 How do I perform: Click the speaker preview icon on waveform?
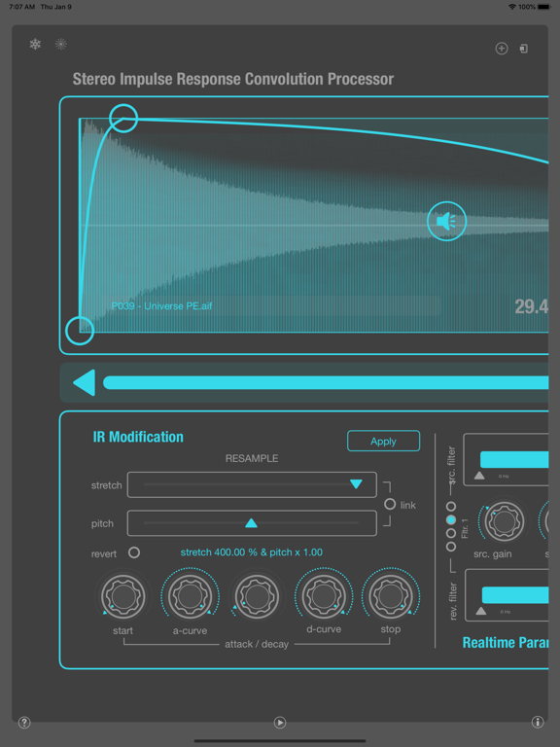coord(446,221)
